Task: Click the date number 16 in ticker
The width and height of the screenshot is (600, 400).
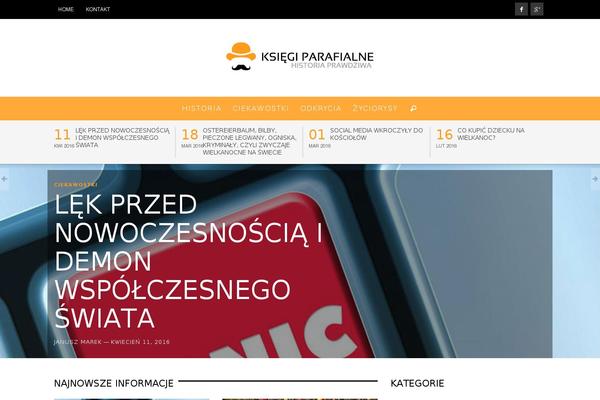Action: [x=444, y=135]
